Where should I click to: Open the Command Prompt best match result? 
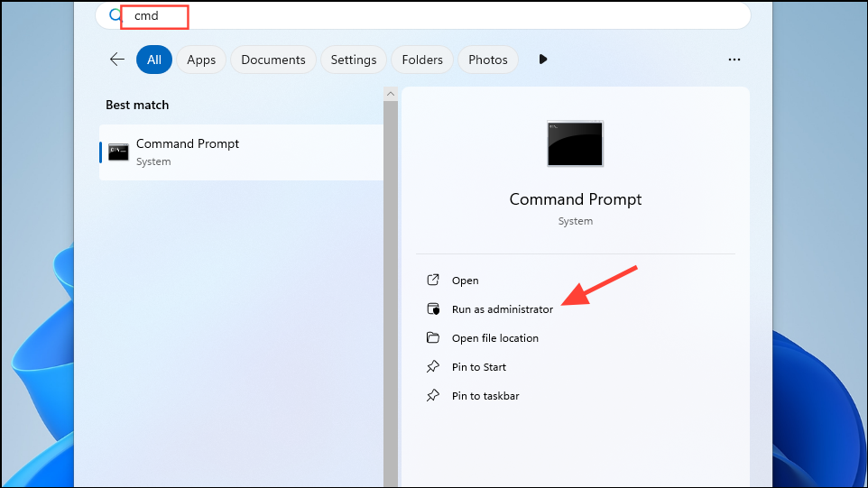pyautogui.click(x=241, y=152)
